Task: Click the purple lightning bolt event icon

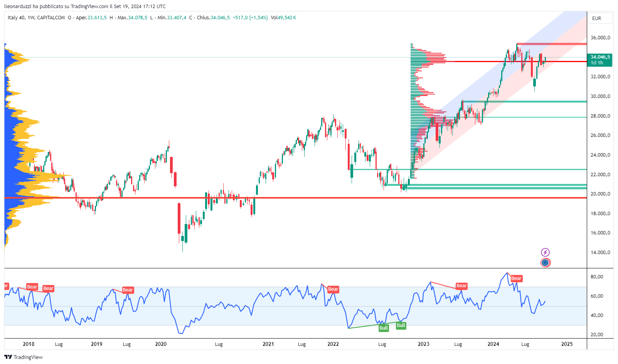Action: click(545, 253)
